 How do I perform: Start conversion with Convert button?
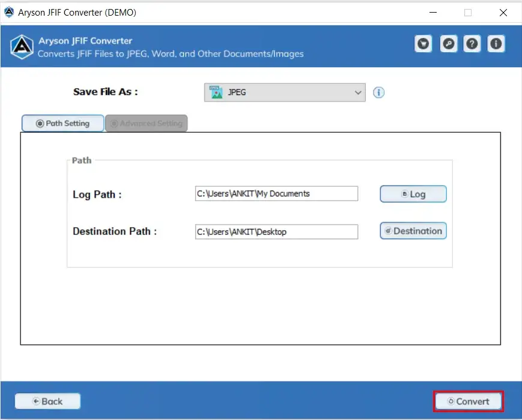click(469, 401)
